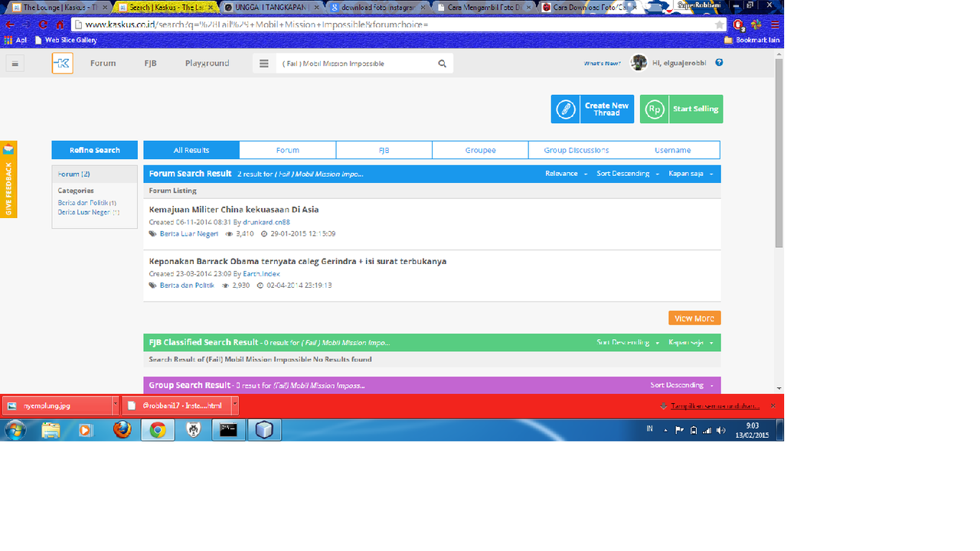Screen dimensions: 980x551
Task: Select the FJB results tab
Action: 384,150
